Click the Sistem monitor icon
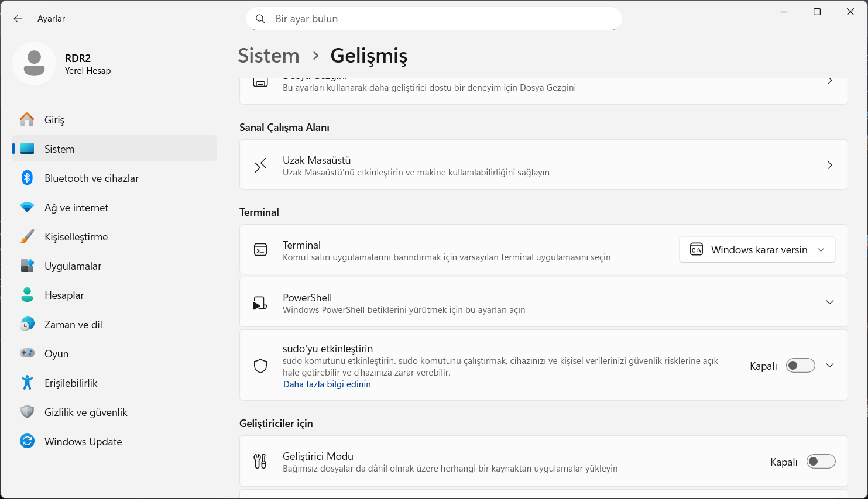The image size is (868, 499). coord(27,149)
